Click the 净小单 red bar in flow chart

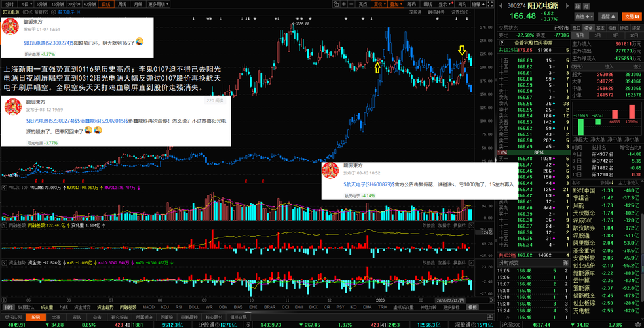[632, 112]
